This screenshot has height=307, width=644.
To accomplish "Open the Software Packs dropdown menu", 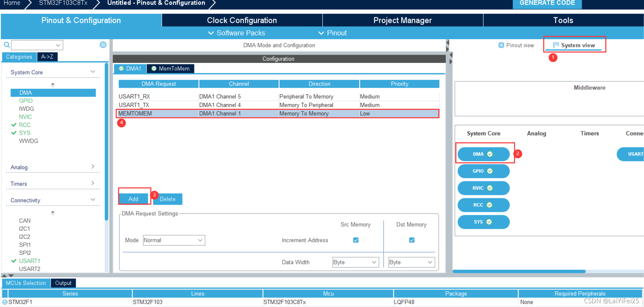I will (x=236, y=33).
